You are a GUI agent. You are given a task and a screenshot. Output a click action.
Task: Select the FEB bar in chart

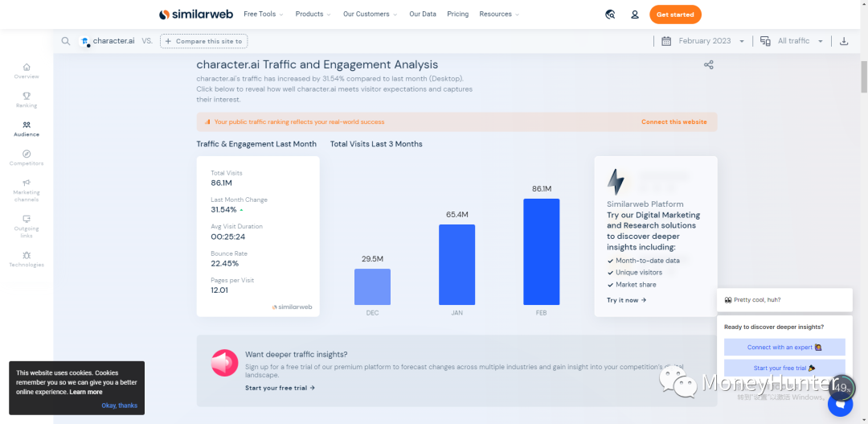tap(541, 251)
